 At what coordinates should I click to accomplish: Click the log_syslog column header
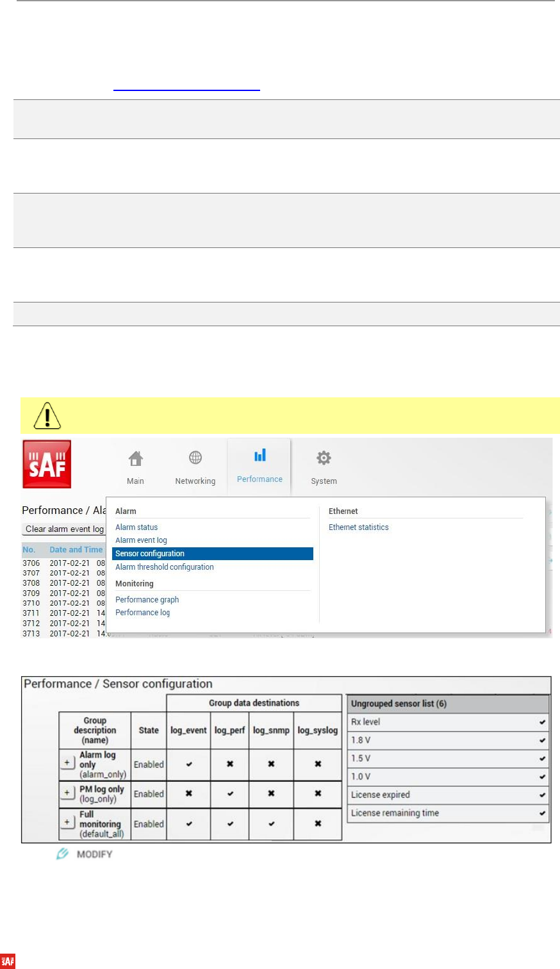[x=318, y=731]
